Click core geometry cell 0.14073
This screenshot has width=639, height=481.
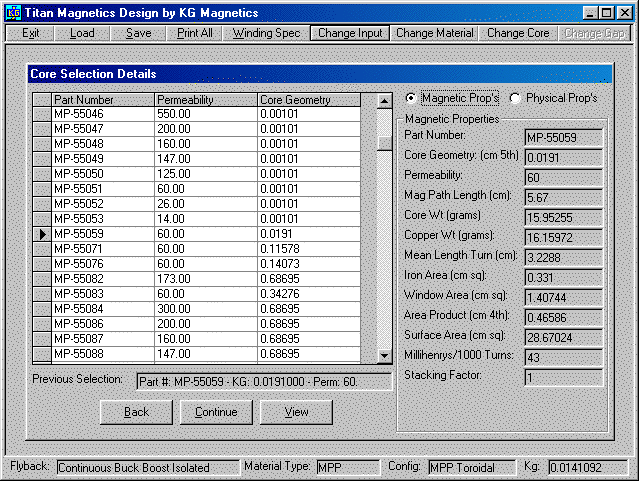pyautogui.click(x=309, y=264)
